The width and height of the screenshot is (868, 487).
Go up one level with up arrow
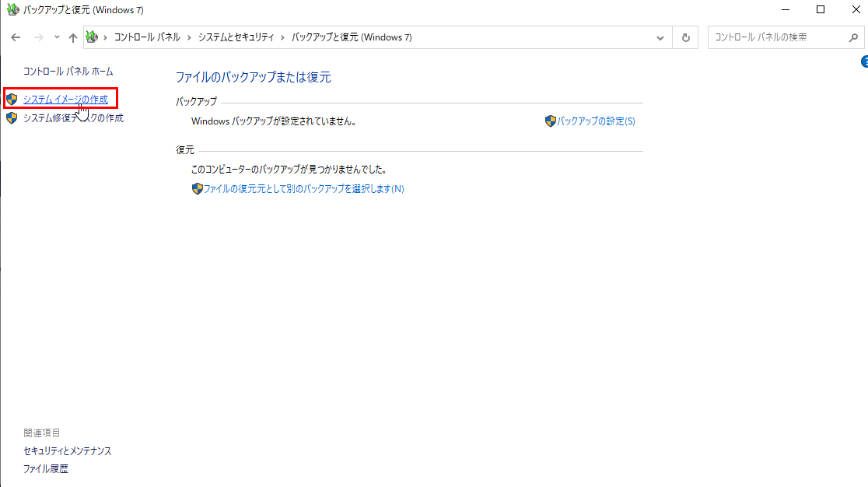click(73, 37)
